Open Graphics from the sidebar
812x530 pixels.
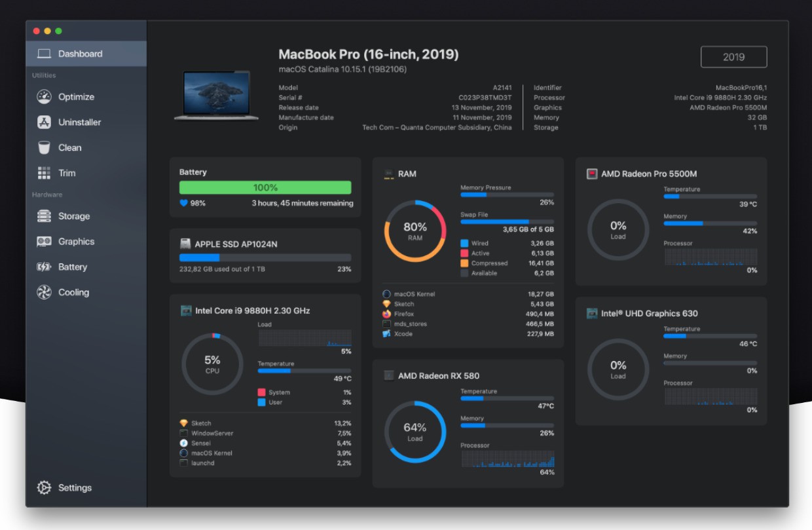pyautogui.click(x=86, y=242)
